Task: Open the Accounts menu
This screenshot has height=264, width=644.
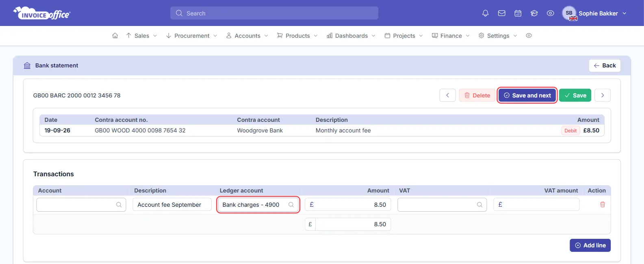Action: 247,36
